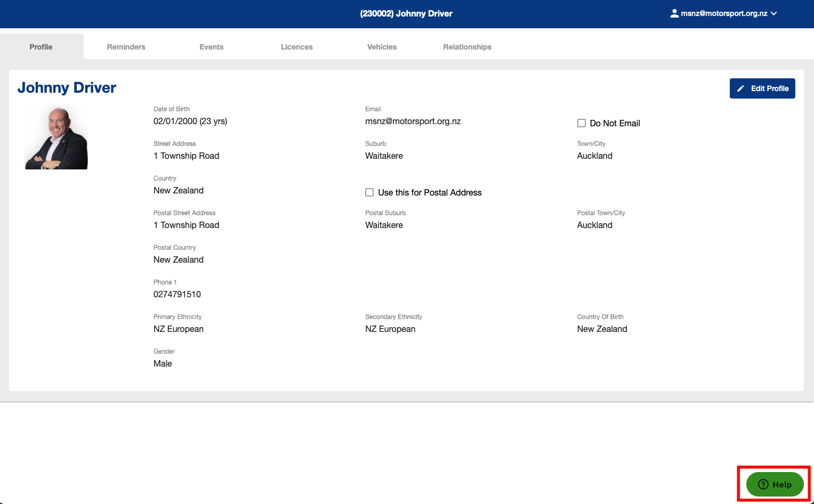This screenshot has height=504, width=814.
Task: Go to the Licences tab
Action: [x=296, y=47]
